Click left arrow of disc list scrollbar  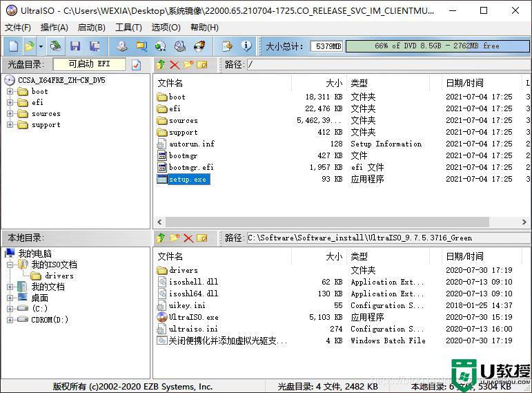159,222
